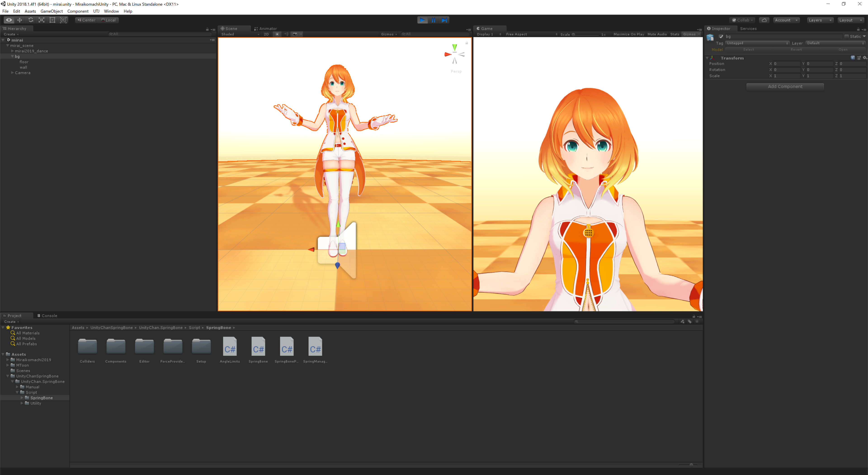
Task: Open the Free Aspect dropdown
Action: point(531,34)
